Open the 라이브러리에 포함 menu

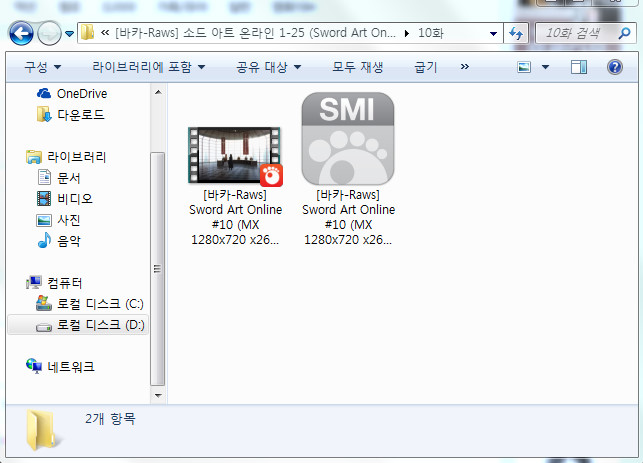(148, 67)
